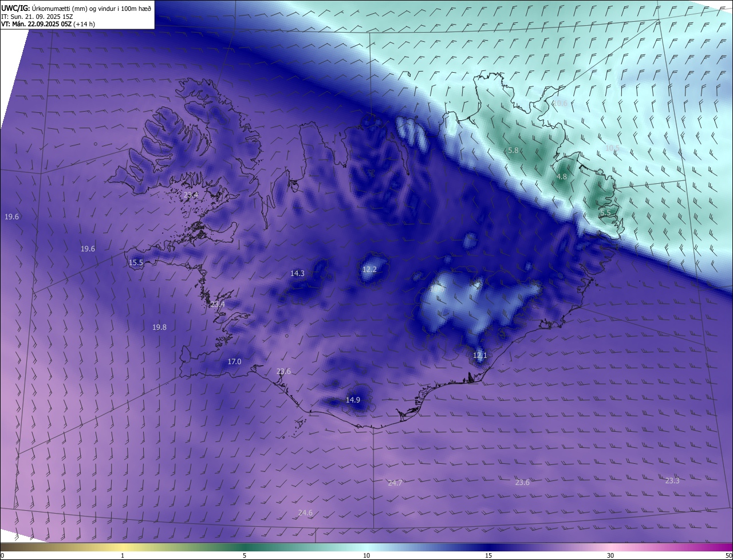The image size is (733, 560).
Task: Select the initial time line "IT: Sun. 21. 09. 2025 15Z"
Action: [36, 16]
